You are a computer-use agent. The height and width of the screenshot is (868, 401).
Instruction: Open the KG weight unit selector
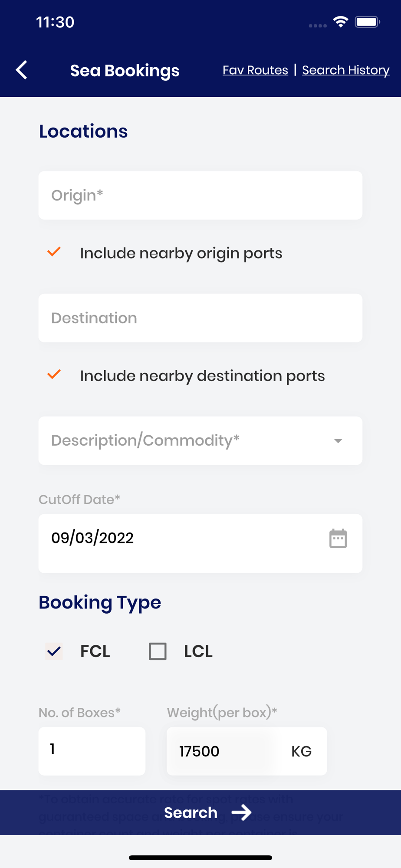pyautogui.click(x=301, y=751)
